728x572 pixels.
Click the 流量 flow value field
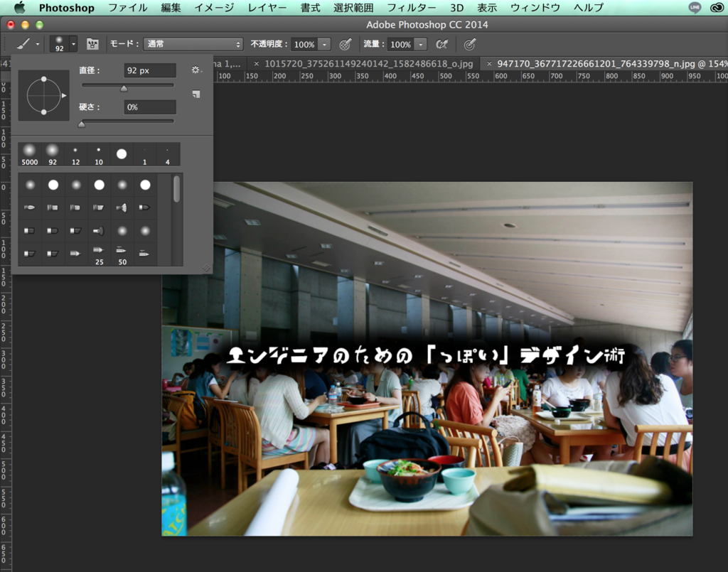pyautogui.click(x=400, y=45)
